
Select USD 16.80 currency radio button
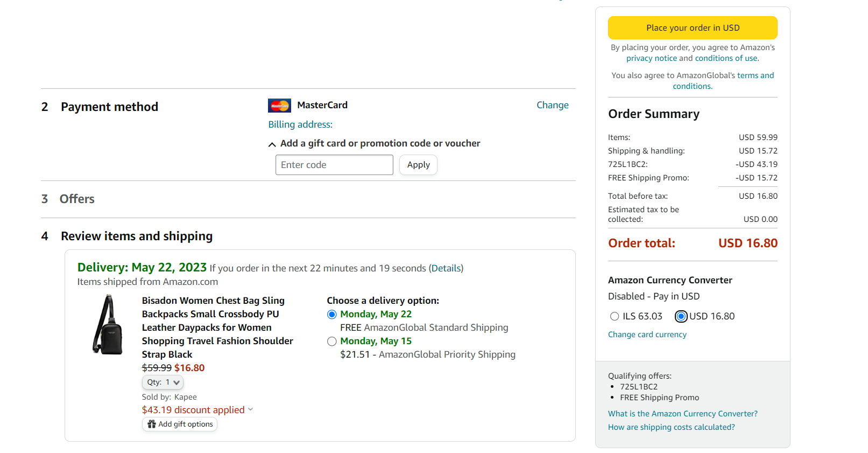(681, 317)
